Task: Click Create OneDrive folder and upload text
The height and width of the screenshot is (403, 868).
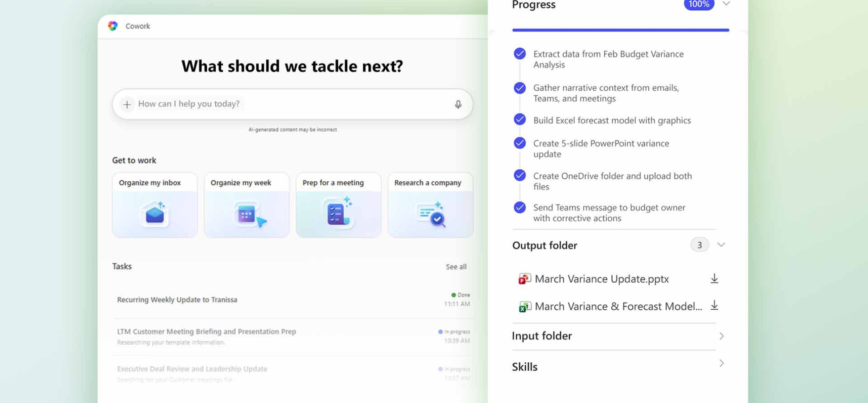Action: coord(613,181)
